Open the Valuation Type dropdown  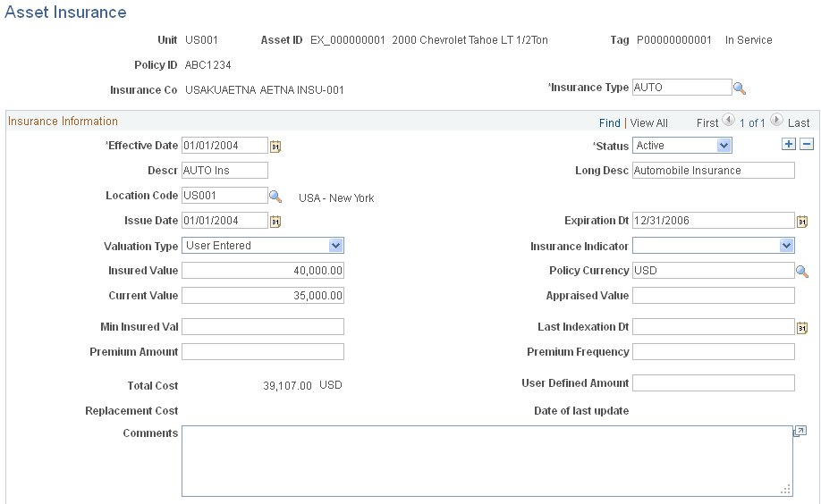(x=263, y=246)
